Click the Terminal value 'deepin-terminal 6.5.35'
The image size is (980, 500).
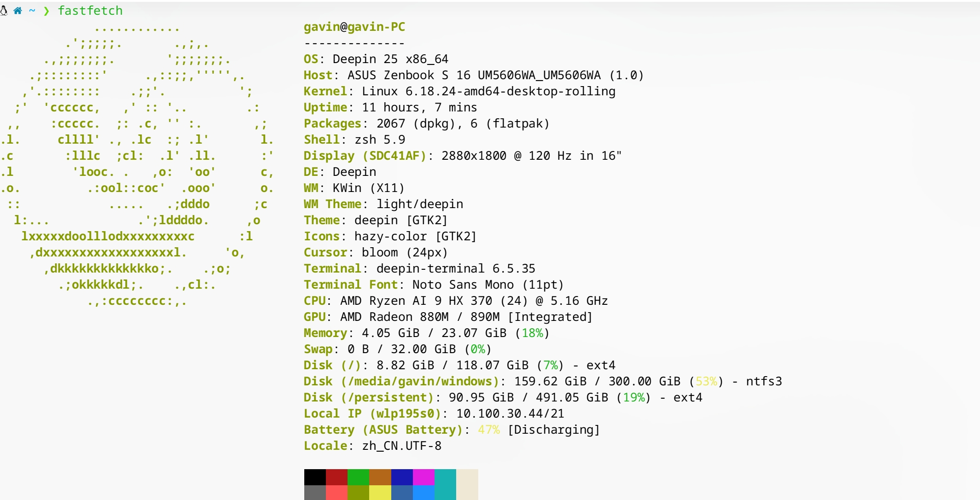click(456, 268)
